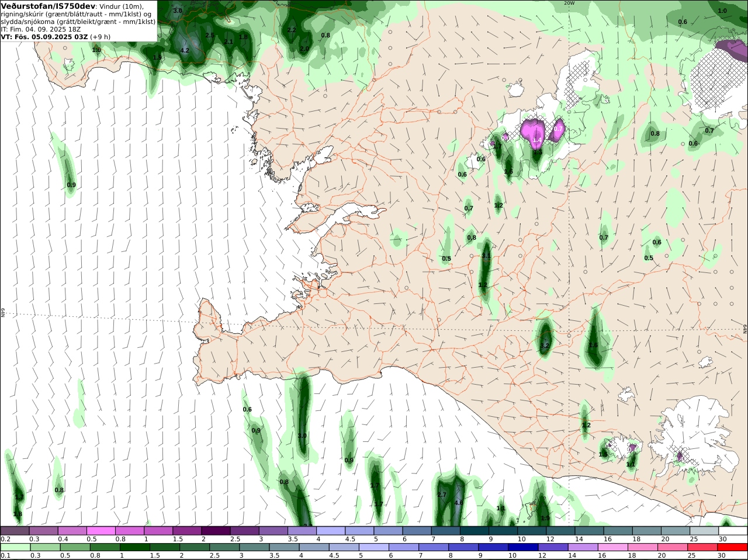748x560 pixels.
Task: Click the 4.2 precipitation value on the map
Action: click(x=185, y=50)
